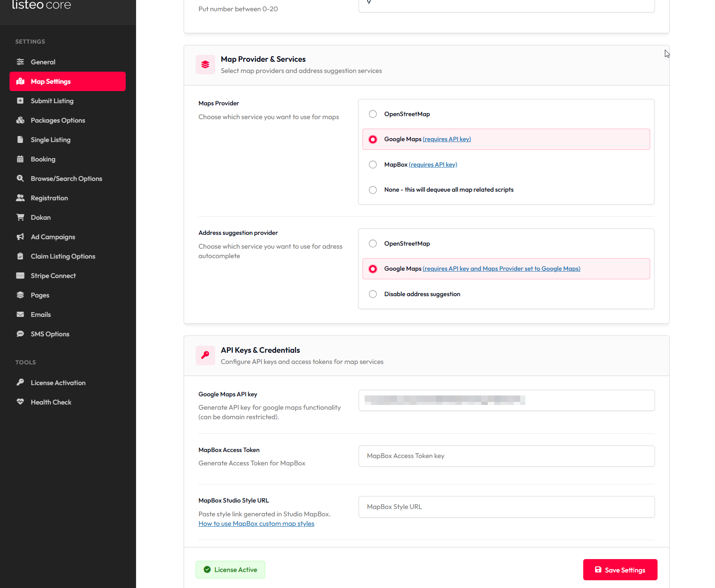Open Submit Listing settings page

52,101
